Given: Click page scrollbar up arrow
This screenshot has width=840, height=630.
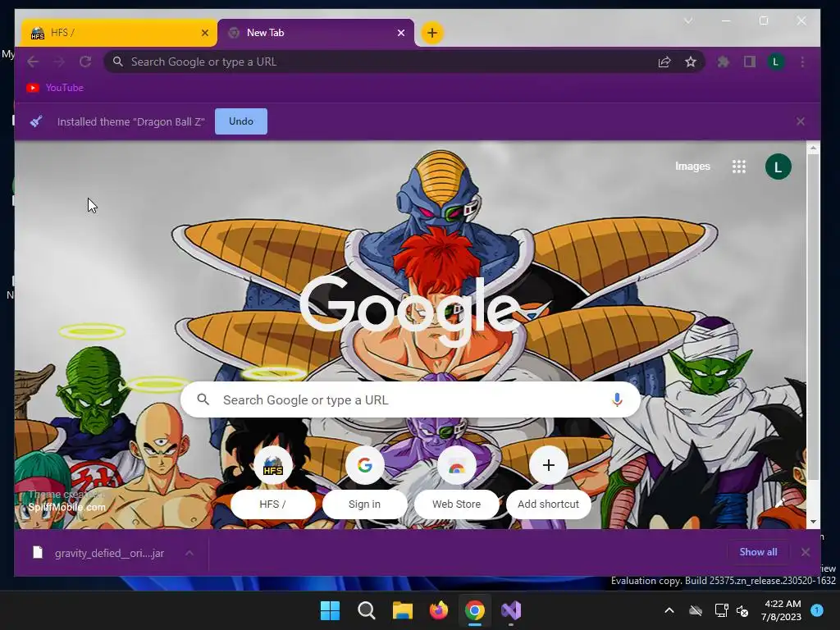Looking at the screenshot, I should pos(813,148).
